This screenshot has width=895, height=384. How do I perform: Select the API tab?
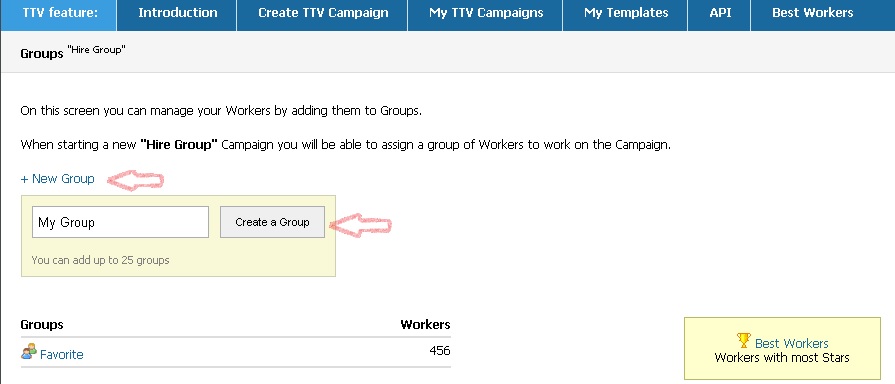pos(720,13)
